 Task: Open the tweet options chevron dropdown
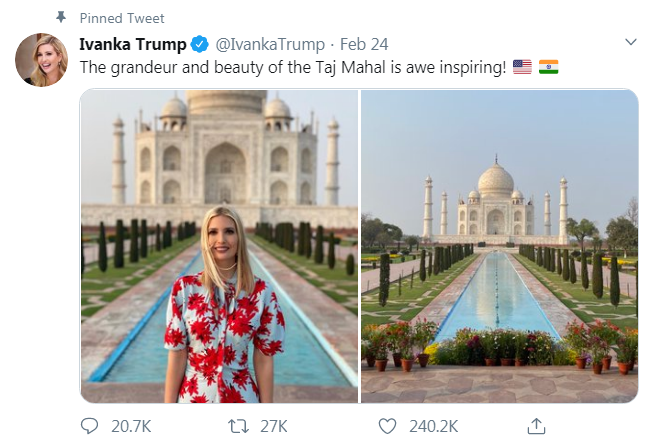point(630,43)
